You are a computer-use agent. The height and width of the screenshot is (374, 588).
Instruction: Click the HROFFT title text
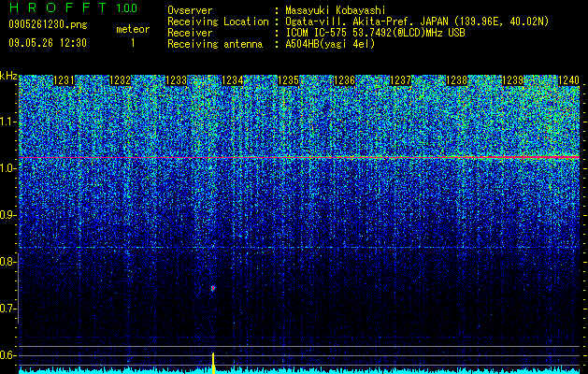[x=59, y=7]
